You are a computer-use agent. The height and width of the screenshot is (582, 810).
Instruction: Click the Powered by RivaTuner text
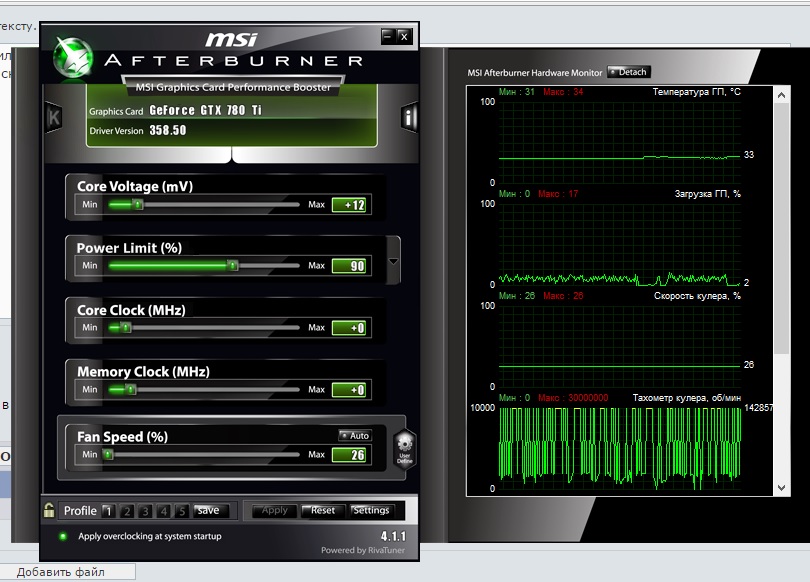[x=363, y=550]
